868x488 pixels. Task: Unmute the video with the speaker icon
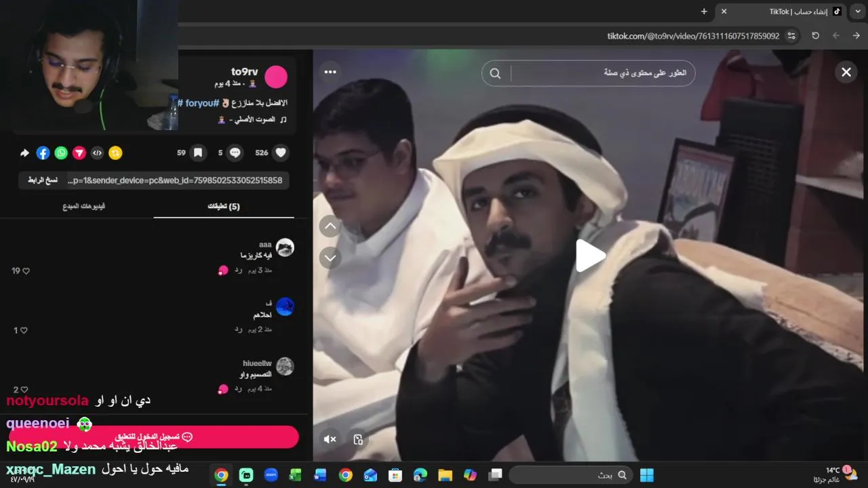[330, 439]
